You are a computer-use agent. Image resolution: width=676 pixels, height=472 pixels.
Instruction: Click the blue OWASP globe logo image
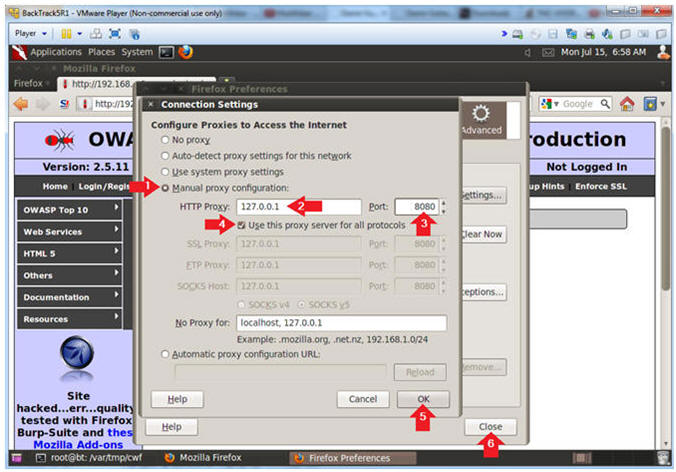[x=77, y=354]
